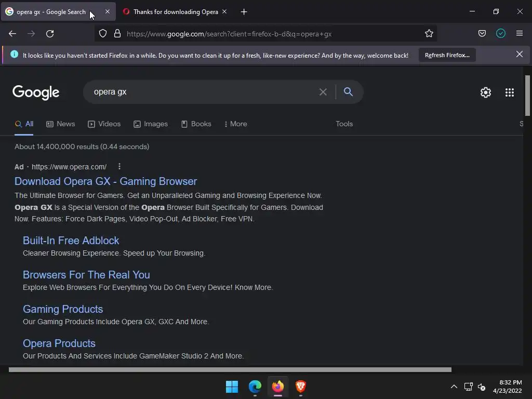Switch to Books results
The height and width of the screenshot is (399, 532).
[196, 124]
